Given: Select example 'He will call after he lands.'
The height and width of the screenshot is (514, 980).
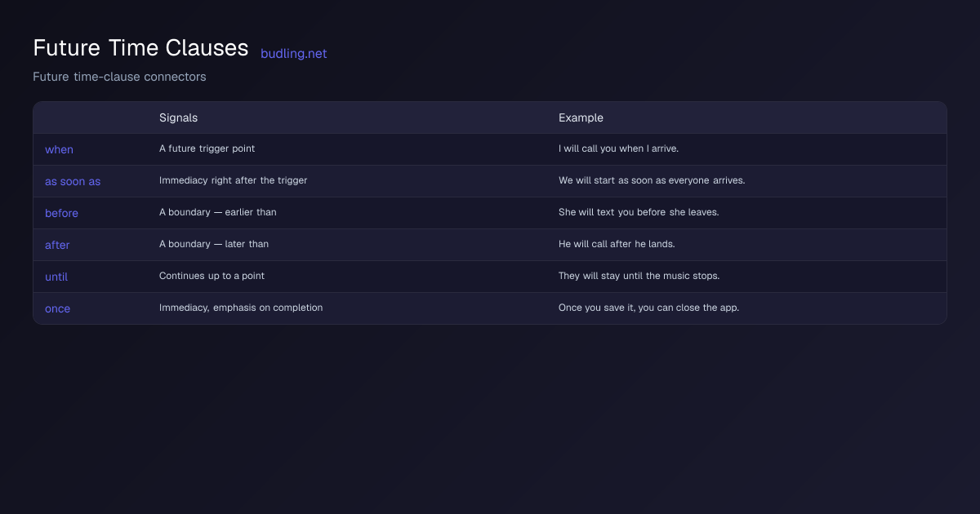Looking at the screenshot, I should coord(617,244).
